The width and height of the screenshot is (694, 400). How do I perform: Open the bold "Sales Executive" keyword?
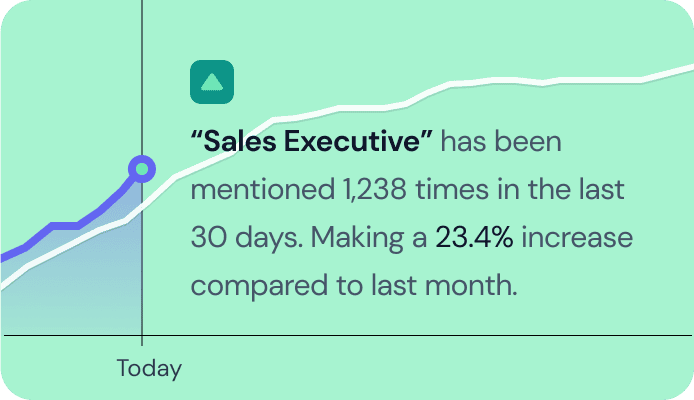click(x=311, y=141)
